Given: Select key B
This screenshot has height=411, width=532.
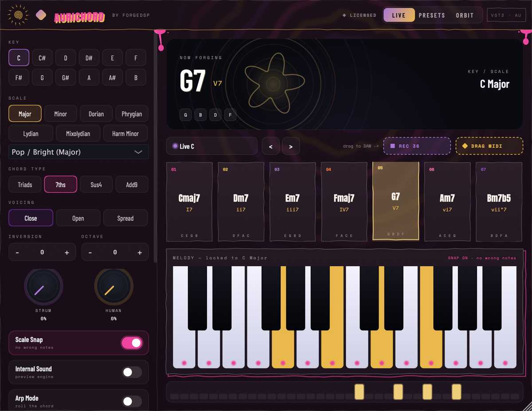Looking at the screenshot, I should tap(136, 77).
